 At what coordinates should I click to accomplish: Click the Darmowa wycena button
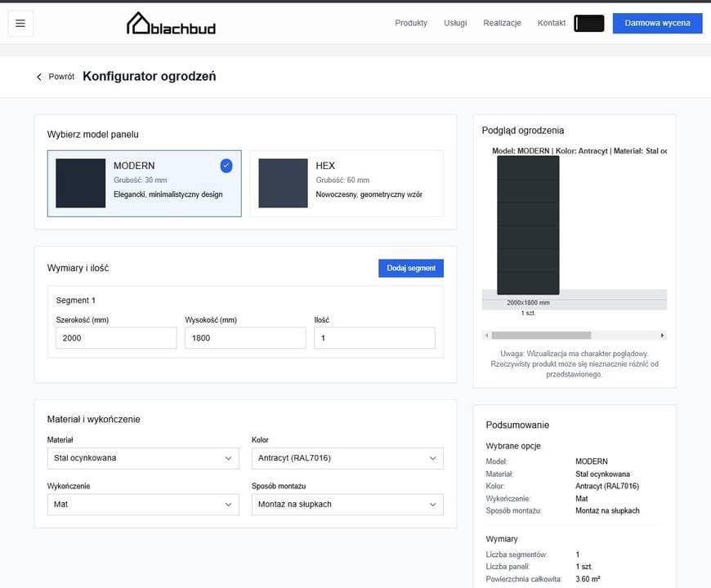click(x=658, y=23)
